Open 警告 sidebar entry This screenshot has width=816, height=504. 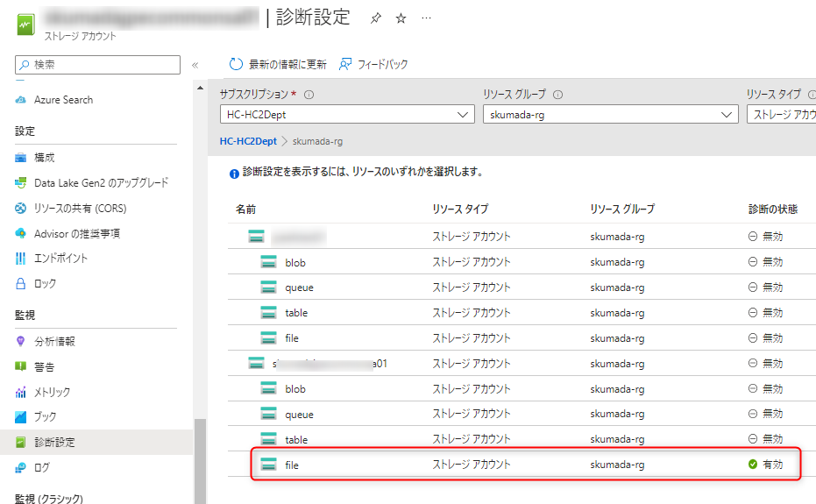pos(44,367)
